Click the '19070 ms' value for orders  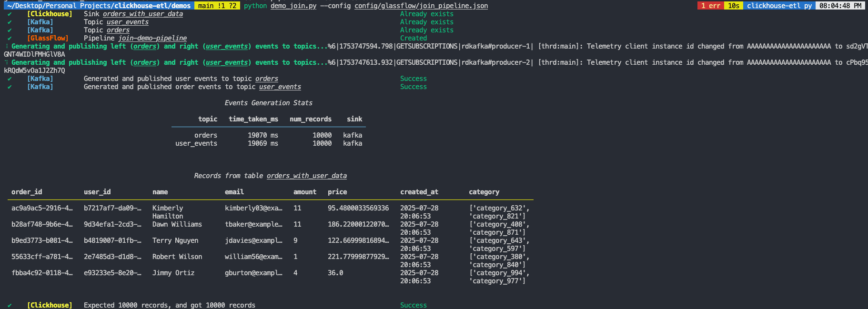[263, 135]
